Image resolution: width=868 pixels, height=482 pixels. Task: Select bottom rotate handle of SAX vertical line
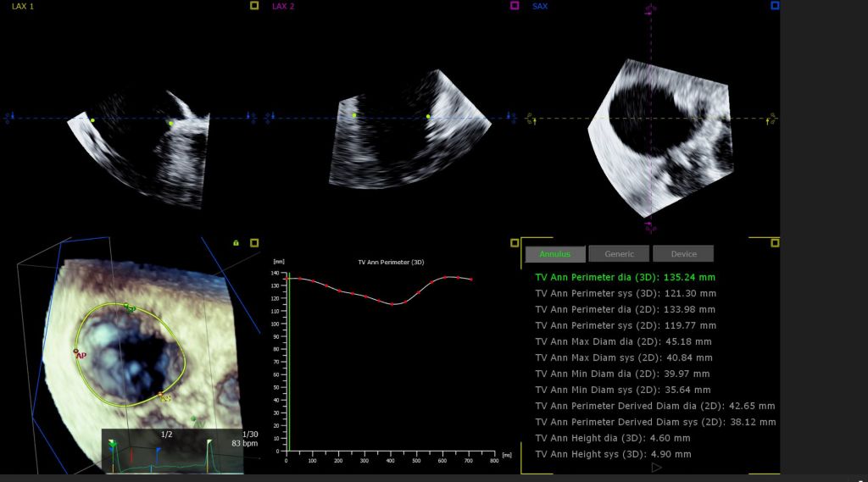click(x=651, y=227)
